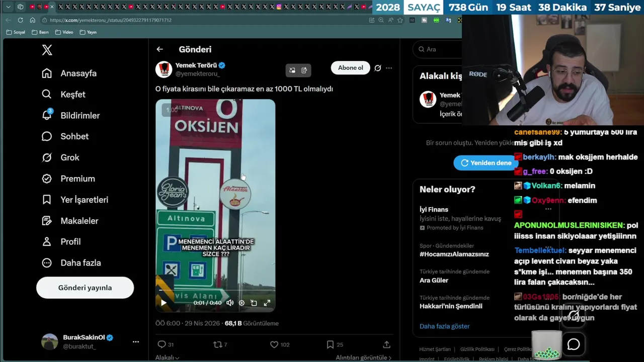Open Sohbet chat page
Screen dimensions: 644x362
click(x=65, y=137)
